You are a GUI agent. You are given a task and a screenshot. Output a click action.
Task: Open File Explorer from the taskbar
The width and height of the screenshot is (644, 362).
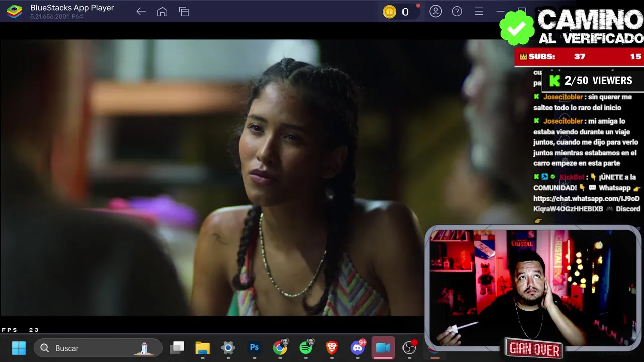pos(203,348)
